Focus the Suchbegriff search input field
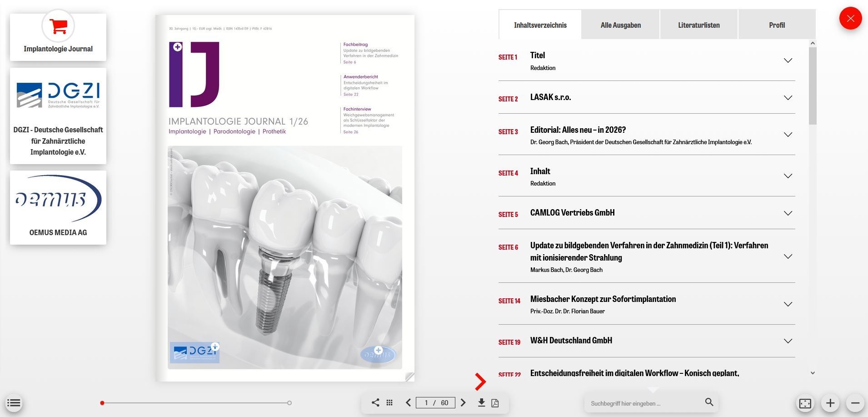 click(645, 403)
